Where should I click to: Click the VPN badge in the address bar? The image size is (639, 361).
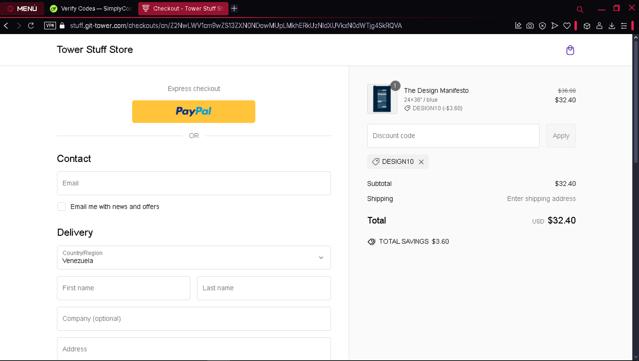coord(50,26)
